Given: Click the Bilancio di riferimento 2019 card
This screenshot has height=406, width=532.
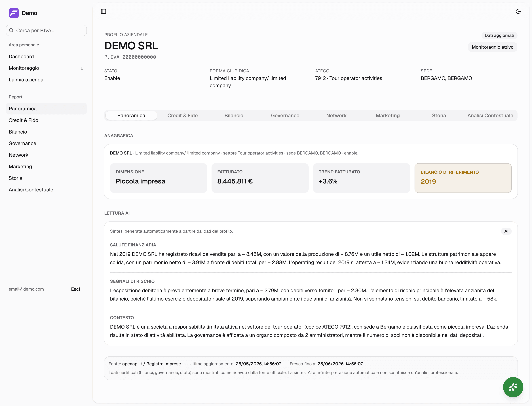Looking at the screenshot, I should pos(463,178).
